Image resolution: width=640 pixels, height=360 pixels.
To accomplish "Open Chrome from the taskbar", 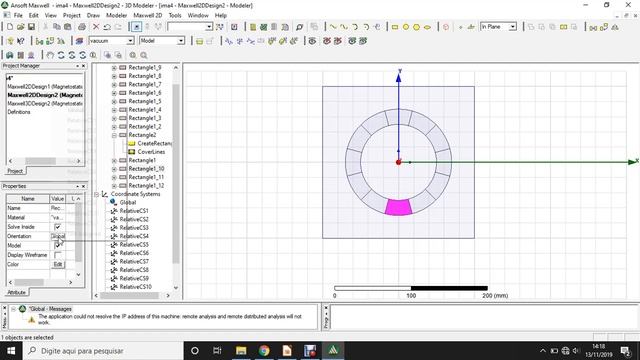I will pos(264,351).
